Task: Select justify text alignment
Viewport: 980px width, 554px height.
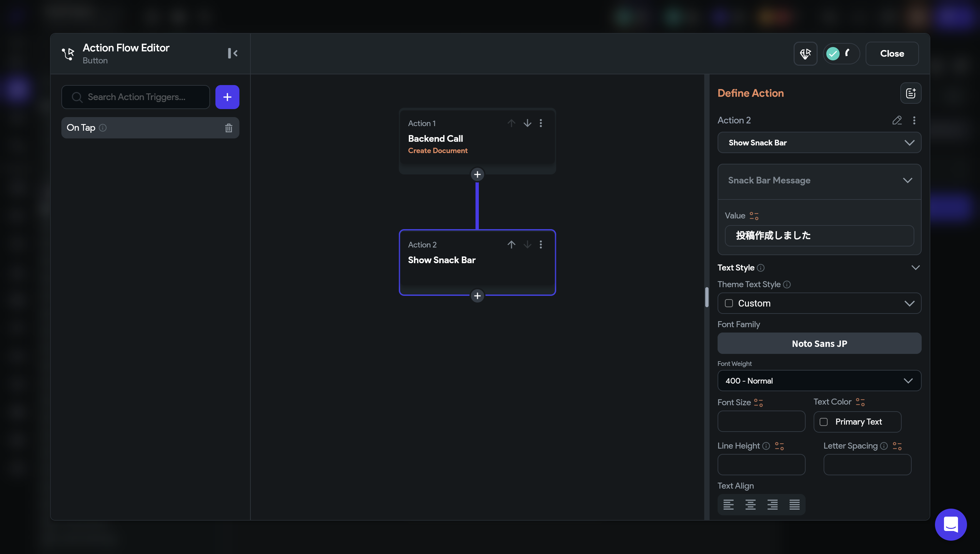Action: coord(794,505)
